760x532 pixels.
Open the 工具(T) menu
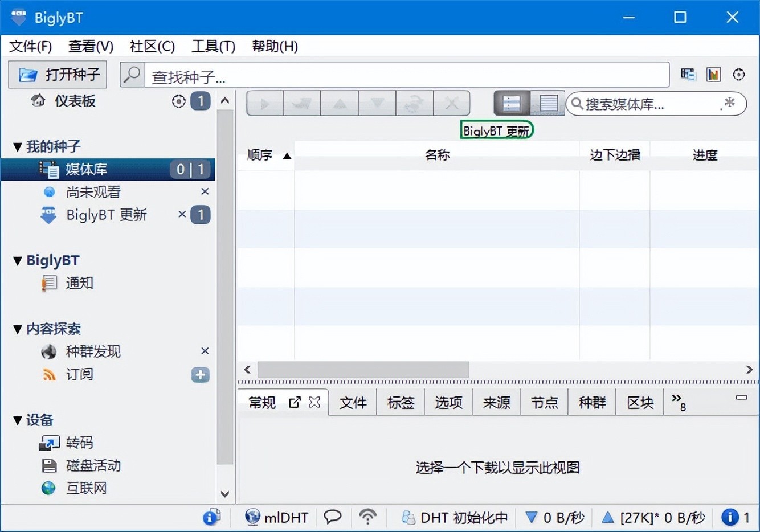[x=214, y=46]
